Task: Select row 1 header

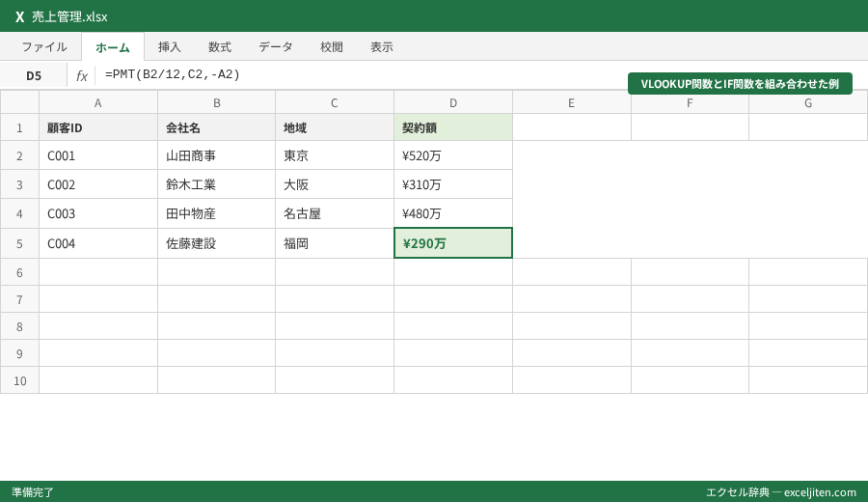Action: point(19,128)
